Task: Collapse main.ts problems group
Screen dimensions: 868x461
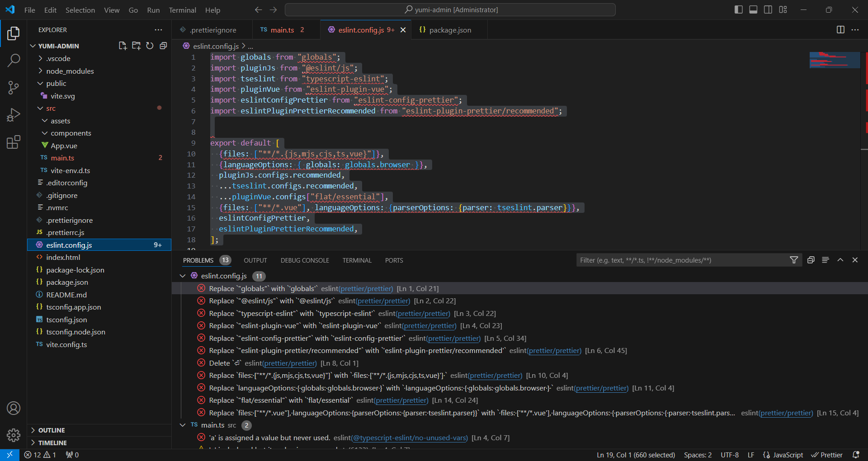Action: point(183,425)
